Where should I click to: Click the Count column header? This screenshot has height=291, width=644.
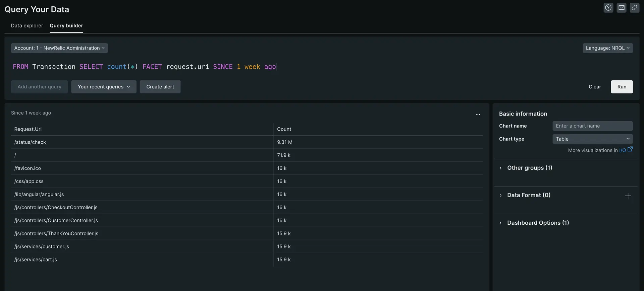coord(284,129)
